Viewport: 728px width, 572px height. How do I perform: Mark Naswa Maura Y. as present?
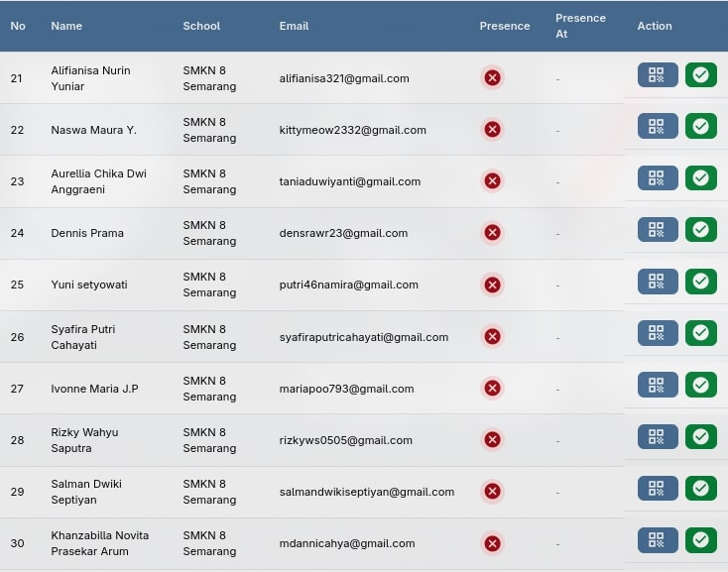700,126
